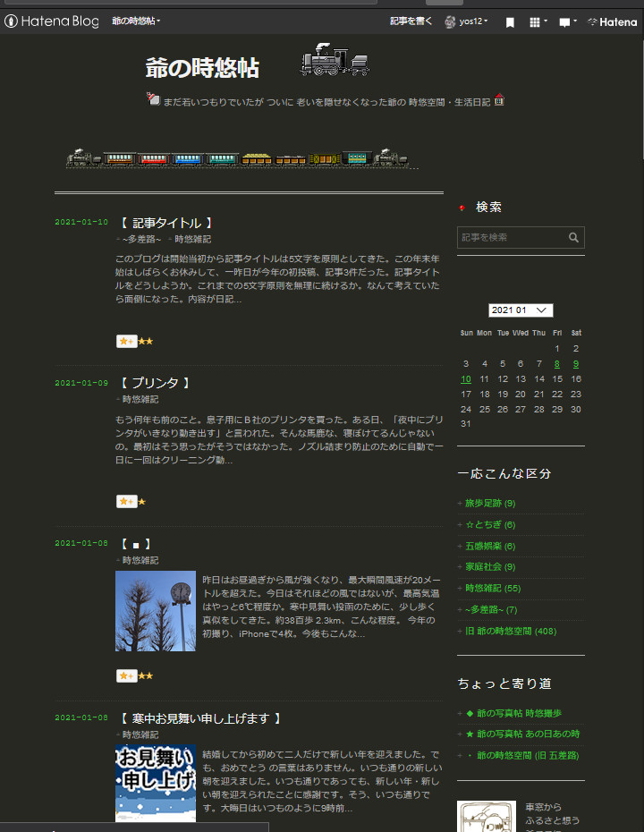The width and height of the screenshot is (644, 832).
Task: Open link 爺の写真帖 あの日あの時
Action: coord(522,734)
